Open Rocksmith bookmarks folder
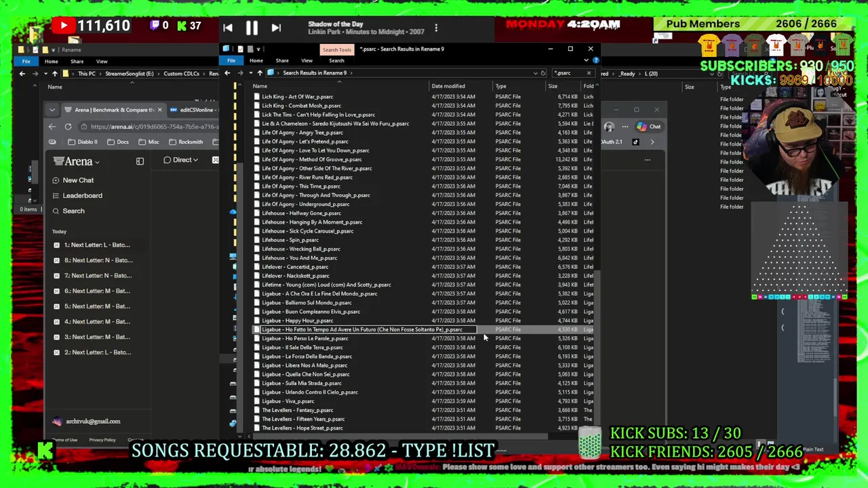The width and height of the screenshot is (868, 488). 184,142
